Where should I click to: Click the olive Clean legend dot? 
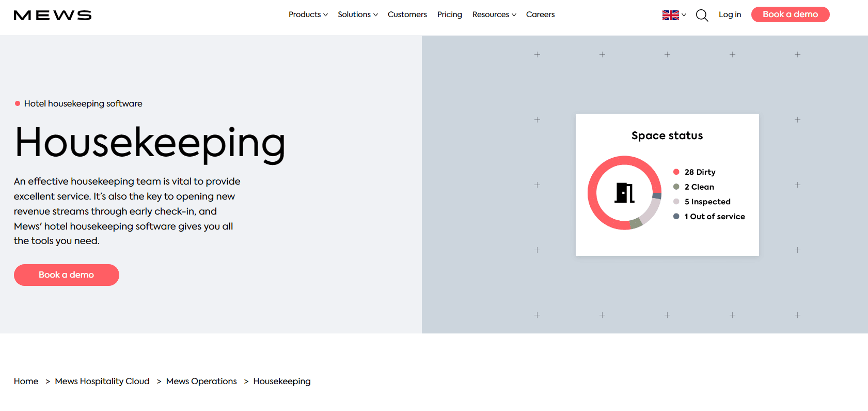tap(676, 187)
